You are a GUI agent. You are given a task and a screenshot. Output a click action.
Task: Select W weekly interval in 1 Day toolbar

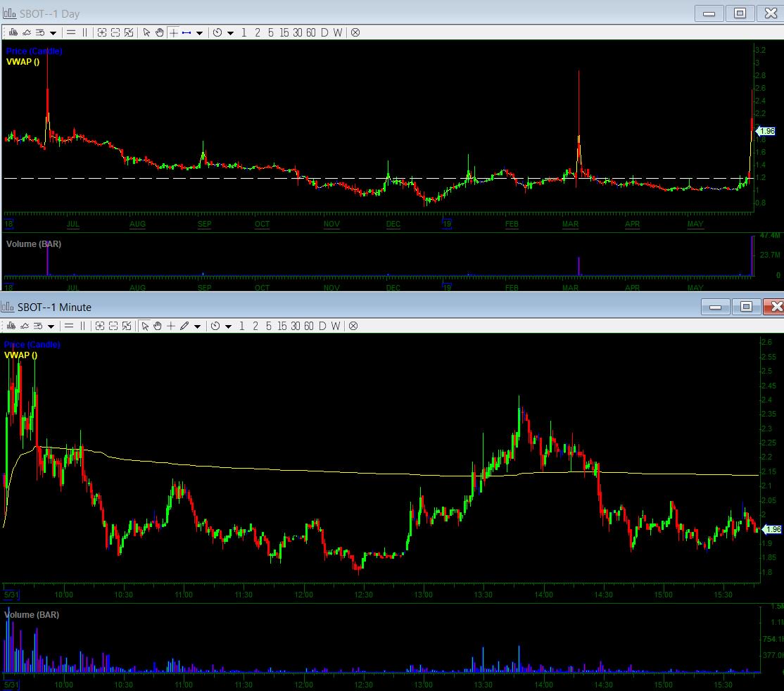click(338, 32)
